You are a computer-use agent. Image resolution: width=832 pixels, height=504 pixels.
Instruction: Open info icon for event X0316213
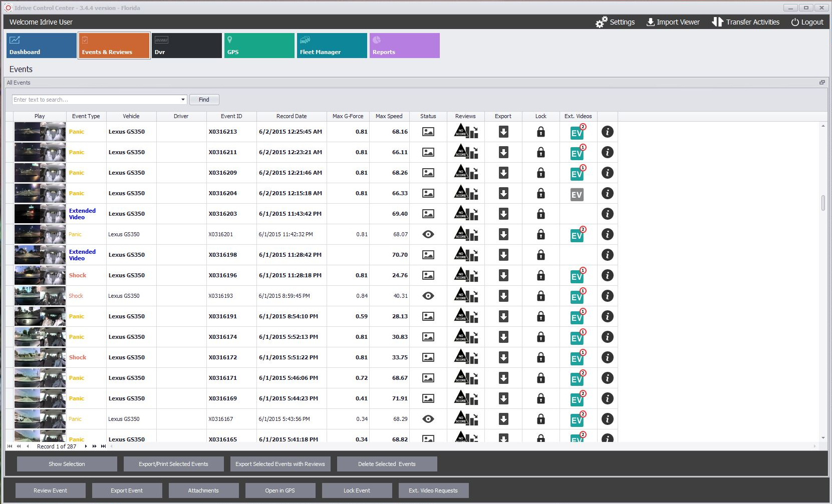tap(607, 132)
